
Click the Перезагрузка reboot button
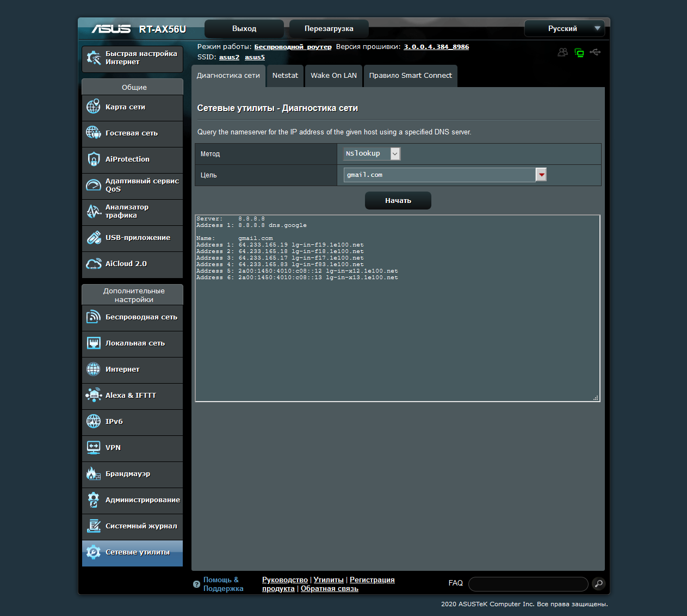(x=329, y=28)
